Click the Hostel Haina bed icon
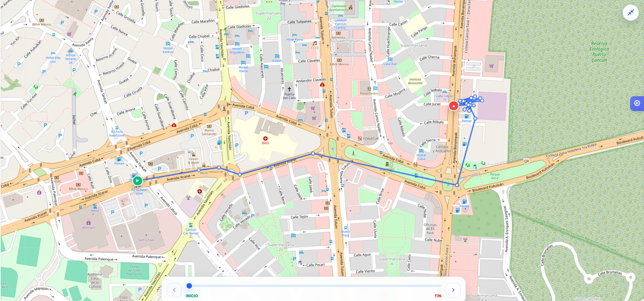This screenshot has width=644, height=301. (243, 63)
